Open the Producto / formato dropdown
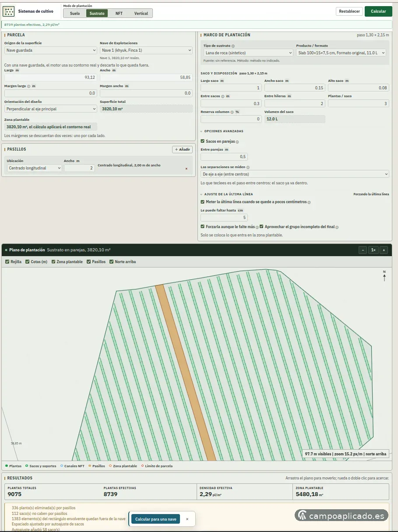Viewport: 398px width, 532px height. [x=341, y=53]
